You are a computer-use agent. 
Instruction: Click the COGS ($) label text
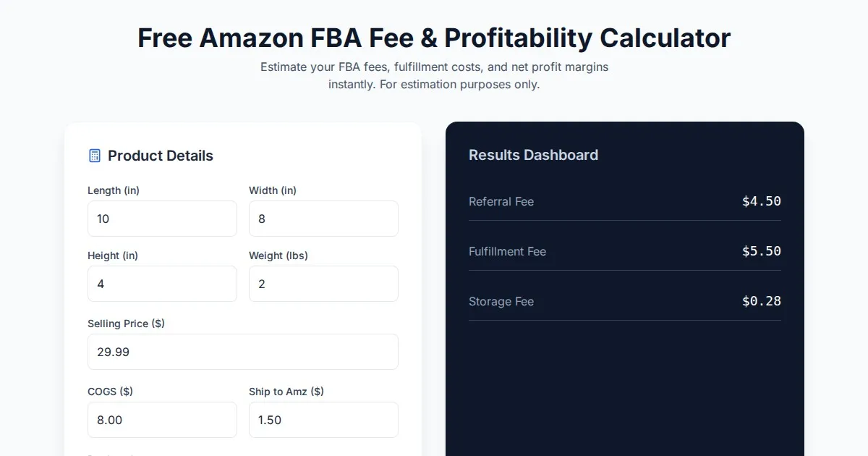coord(110,392)
